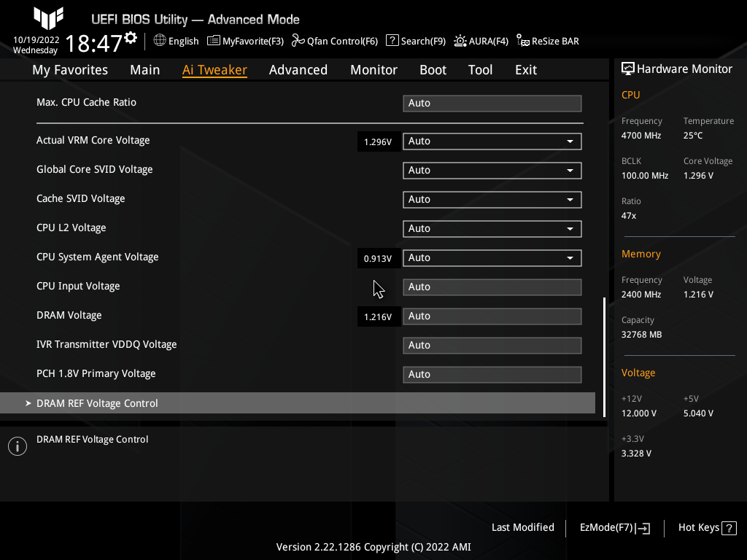Switch to EzMode with the F7 button
This screenshot has width=747, height=560.
click(613, 527)
